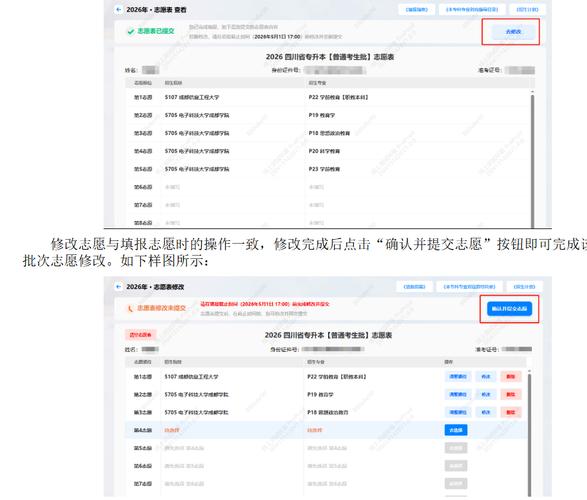The image size is (587, 500).
Task: Click orange 待选择 major cell in 第4志愿 row
Action: coord(314,430)
